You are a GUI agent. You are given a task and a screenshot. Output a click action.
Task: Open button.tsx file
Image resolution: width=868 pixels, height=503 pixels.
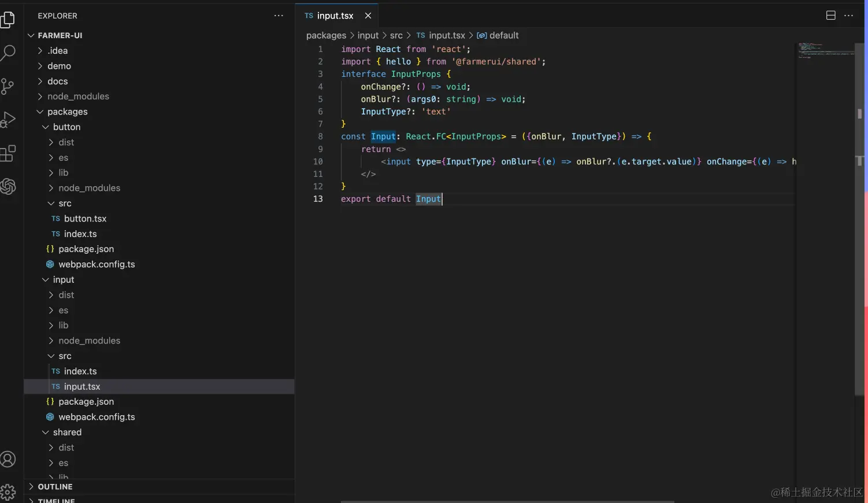coord(159,219)
